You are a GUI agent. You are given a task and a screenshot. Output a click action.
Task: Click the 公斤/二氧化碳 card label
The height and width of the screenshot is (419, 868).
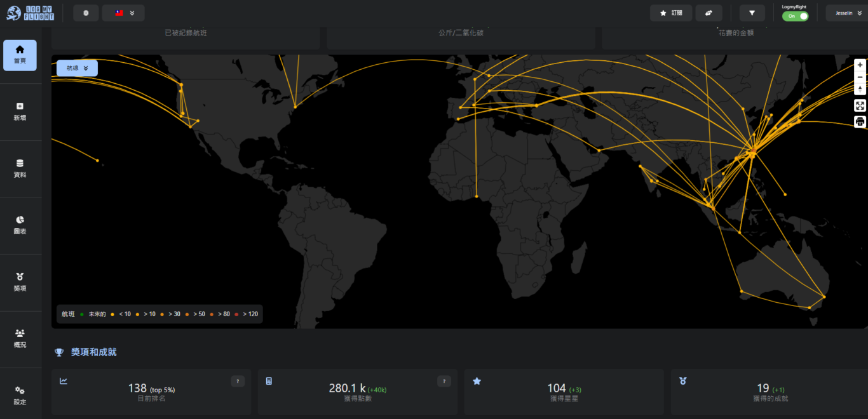(461, 32)
